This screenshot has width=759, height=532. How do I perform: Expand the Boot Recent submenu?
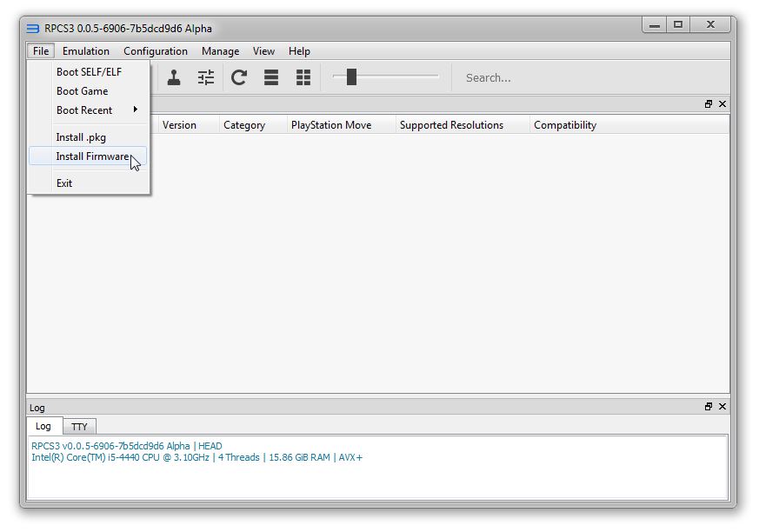89,110
